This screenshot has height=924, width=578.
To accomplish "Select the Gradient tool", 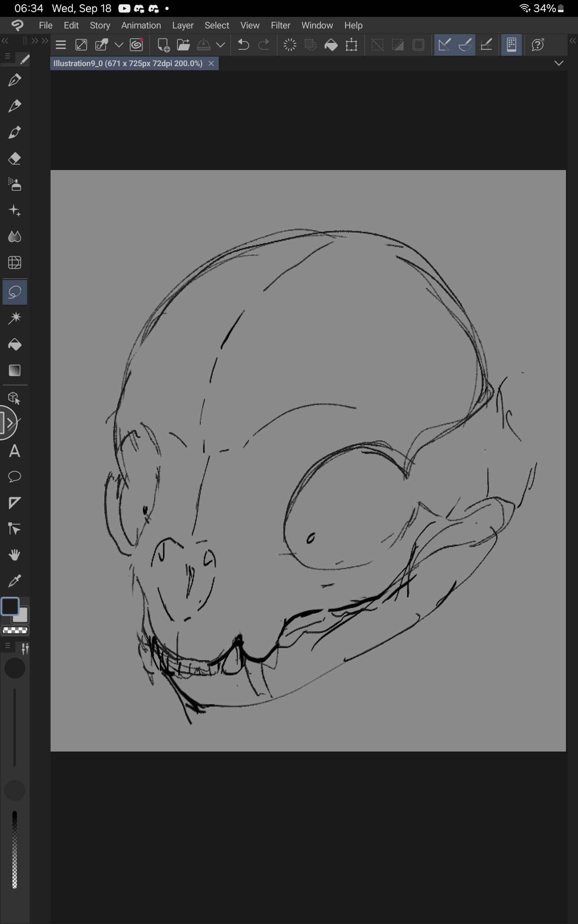I will pyautogui.click(x=15, y=371).
